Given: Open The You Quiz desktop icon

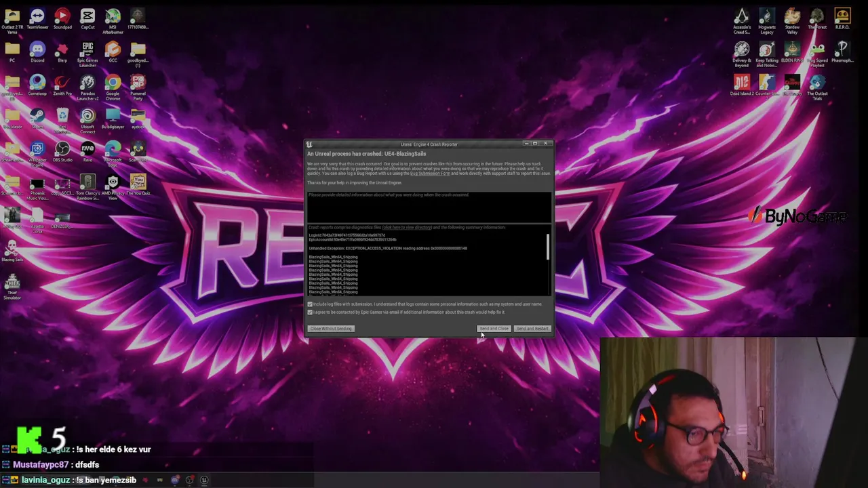Looking at the screenshot, I should coord(138,185).
